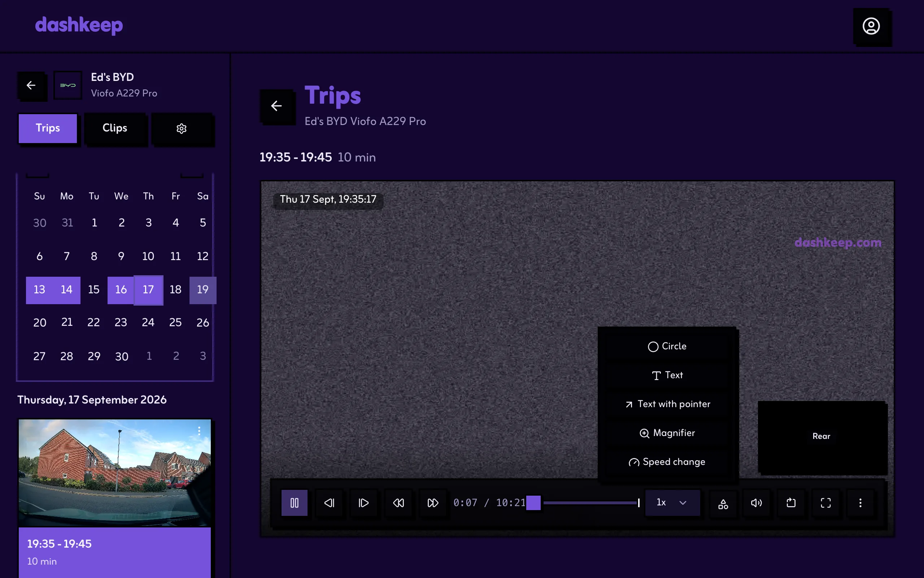The height and width of the screenshot is (578, 924).
Task: Open the 19:35 trip thumbnail
Action: coord(114,473)
